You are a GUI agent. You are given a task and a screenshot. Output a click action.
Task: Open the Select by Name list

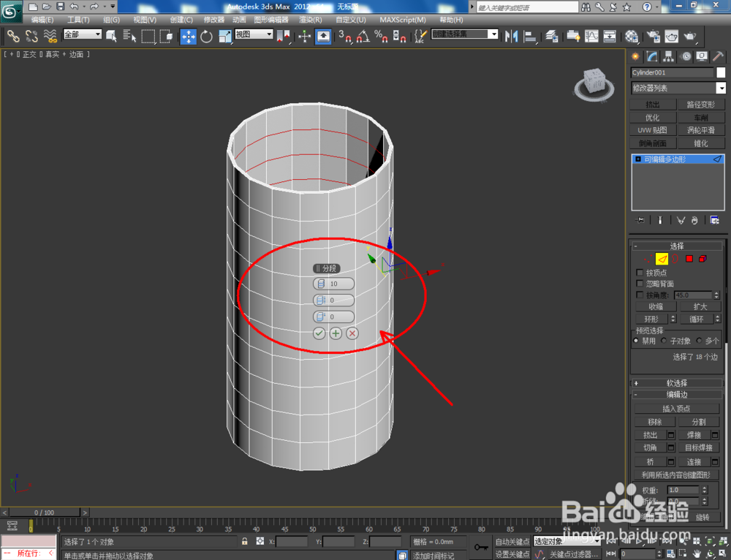[129, 36]
